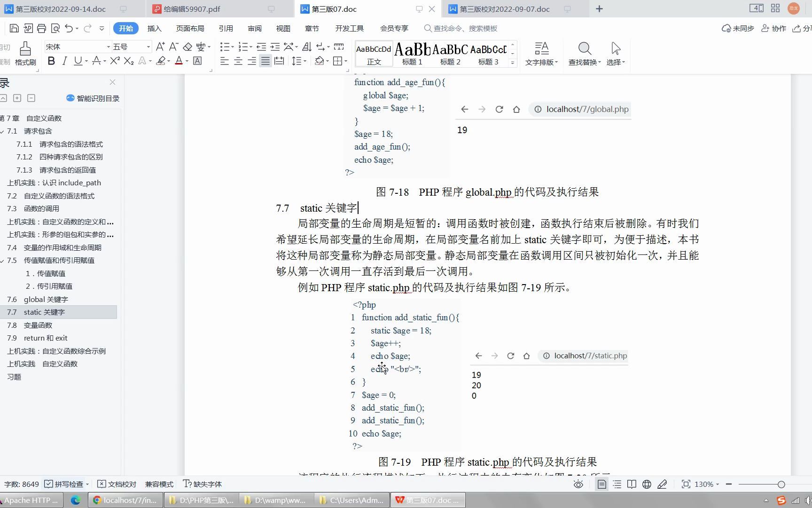Image resolution: width=812 pixels, height=508 pixels.
Task: Open the quick access toolbar customize dropdown
Action: [x=101, y=28]
